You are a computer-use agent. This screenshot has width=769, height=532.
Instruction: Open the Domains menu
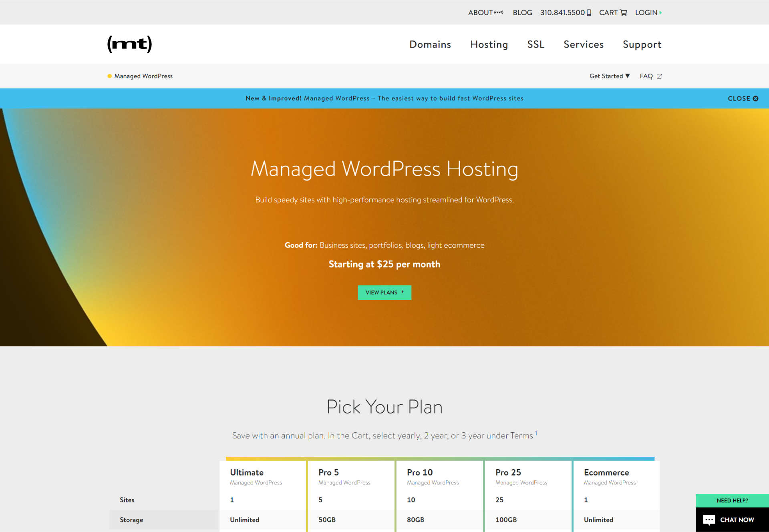(x=430, y=44)
